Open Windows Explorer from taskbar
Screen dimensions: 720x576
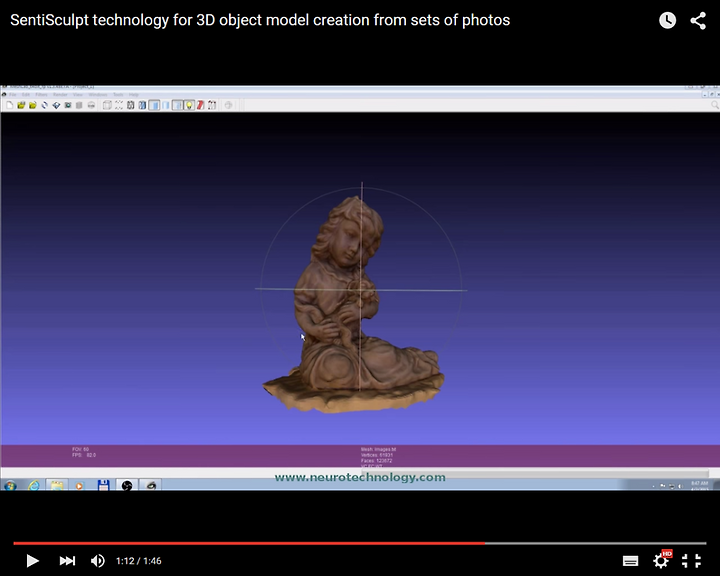(x=57, y=485)
